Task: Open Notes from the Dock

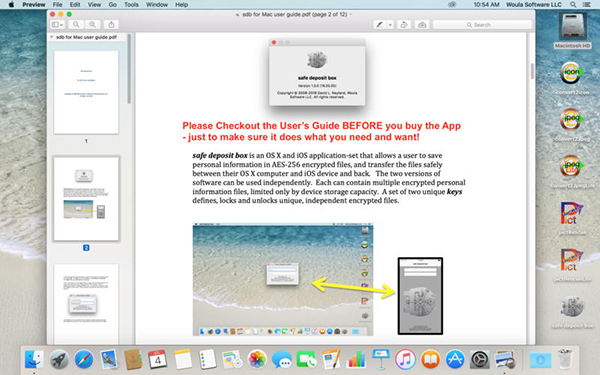Action: (183, 359)
